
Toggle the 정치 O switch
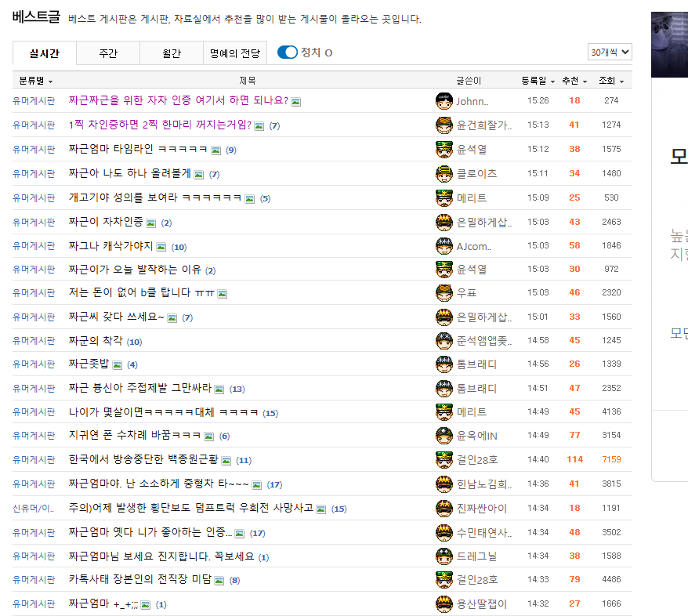[x=288, y=53]
